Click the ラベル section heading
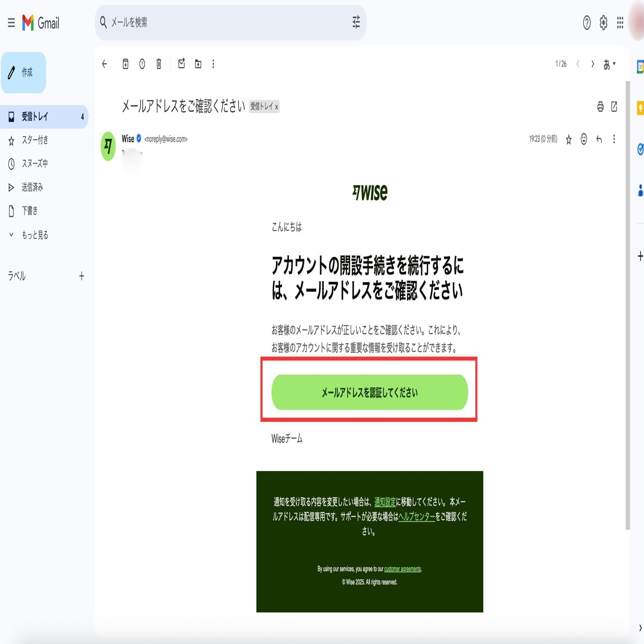644x644 pixels. coord(17,276)
